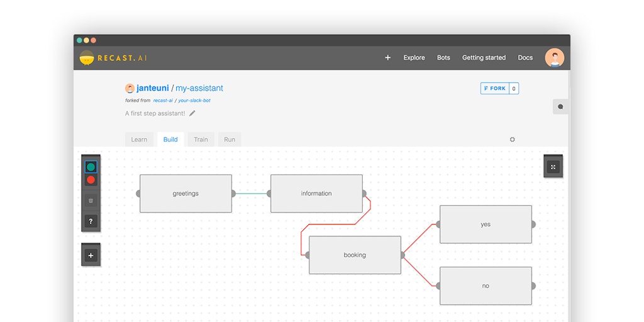
Task: Select the greetings block
Action: 186,194
